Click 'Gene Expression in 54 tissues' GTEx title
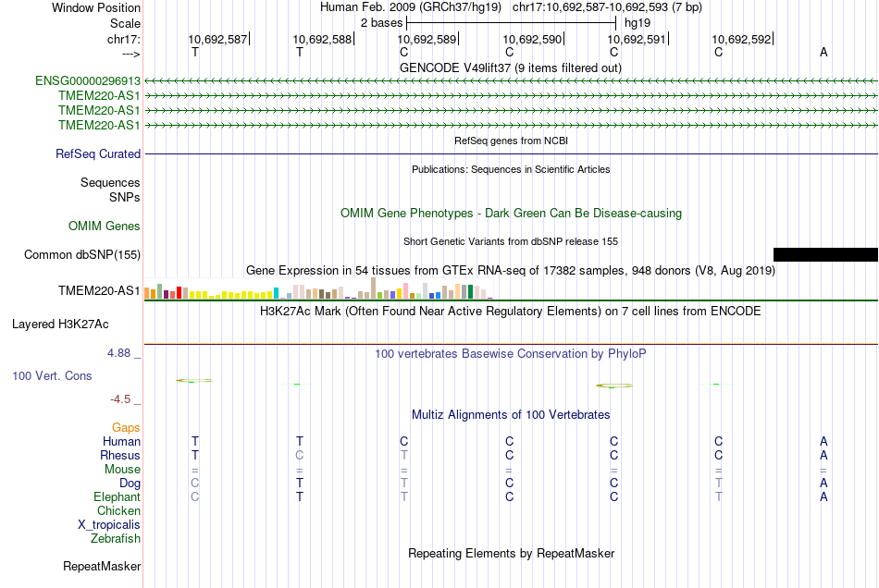The image size is (879, 588). tap(511, 271)
